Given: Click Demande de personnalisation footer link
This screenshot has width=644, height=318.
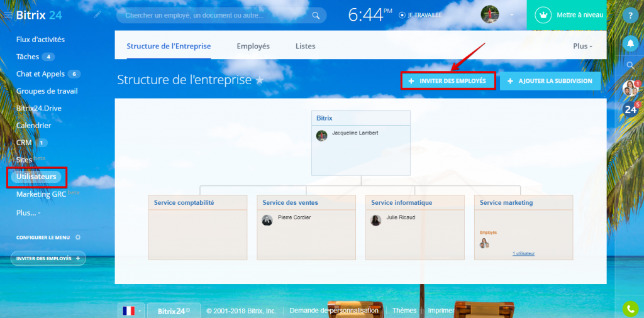Looking at the screenshot, I should (x=334, y=310).
